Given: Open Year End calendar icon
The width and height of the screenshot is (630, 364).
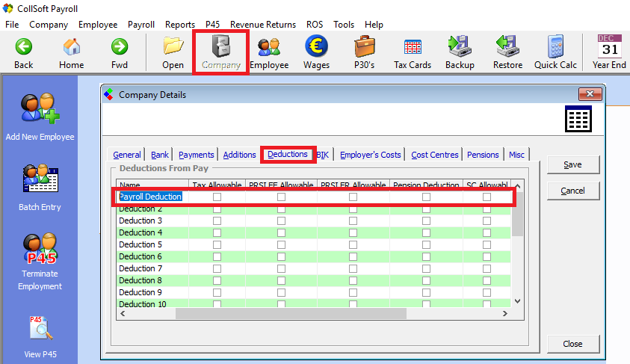Looking at the screenshot, I should (x=609, y=46).
